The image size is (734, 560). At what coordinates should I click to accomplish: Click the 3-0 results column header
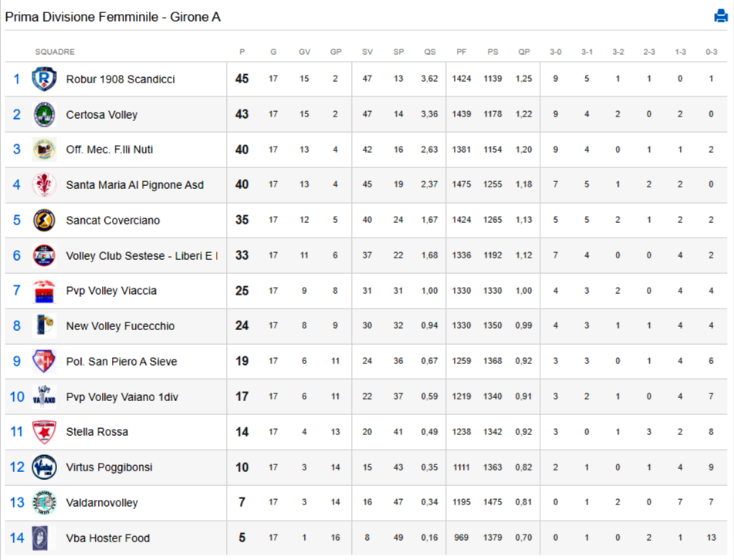(556, 52)
